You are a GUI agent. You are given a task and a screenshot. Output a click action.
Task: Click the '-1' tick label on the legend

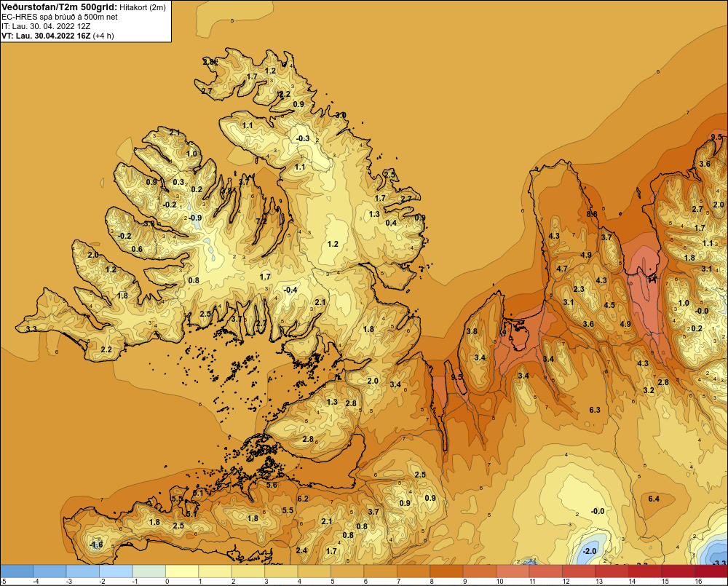pos(135,582)
